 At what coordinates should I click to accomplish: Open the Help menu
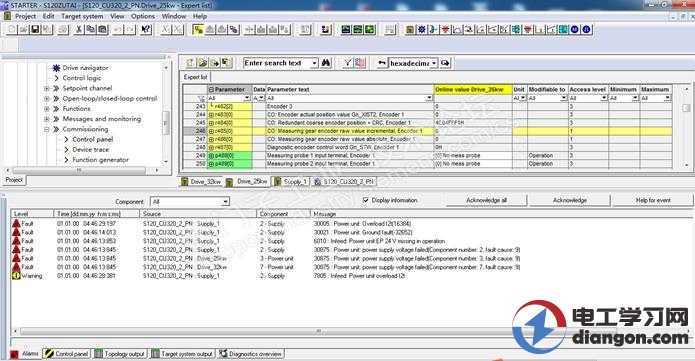tap(200, 16)
